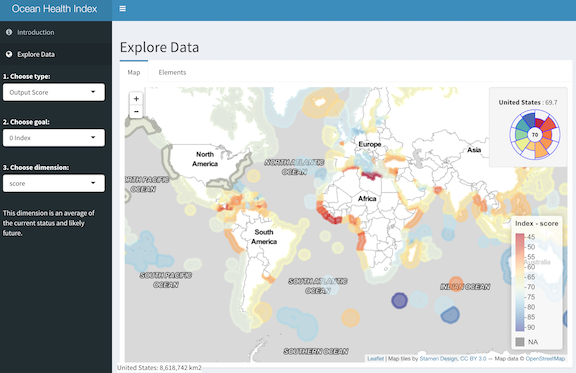Click the NA gray legend swatch

[x=520, y=342]
